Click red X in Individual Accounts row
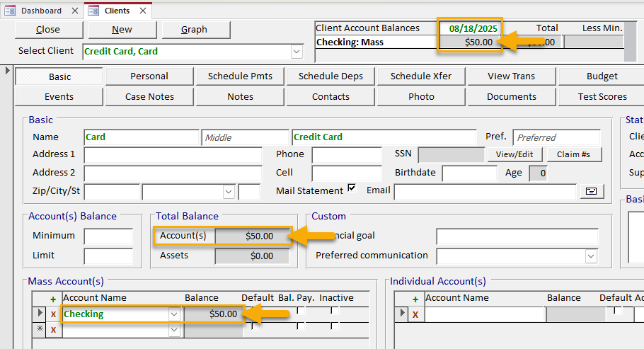This screenshot has height=349, width=644. (x=415, y=314)
